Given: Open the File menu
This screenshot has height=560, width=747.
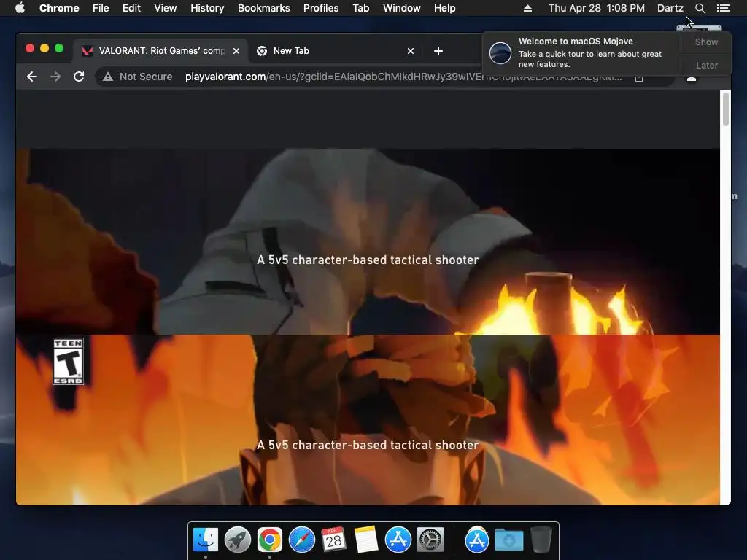Looking at the screenshot, I should [x=101, y=8].
